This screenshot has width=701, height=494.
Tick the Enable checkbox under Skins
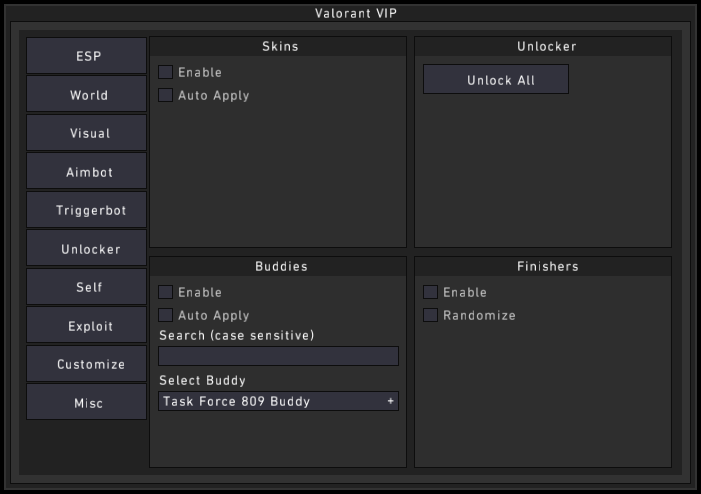[166, 72]
